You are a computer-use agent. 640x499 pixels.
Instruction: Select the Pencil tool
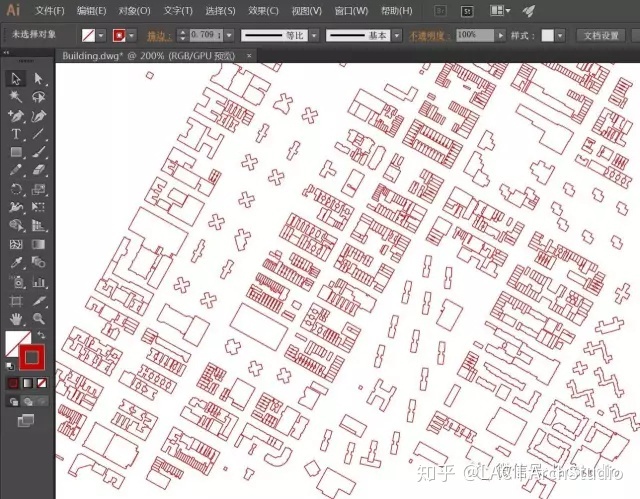[x=16, y=170]
